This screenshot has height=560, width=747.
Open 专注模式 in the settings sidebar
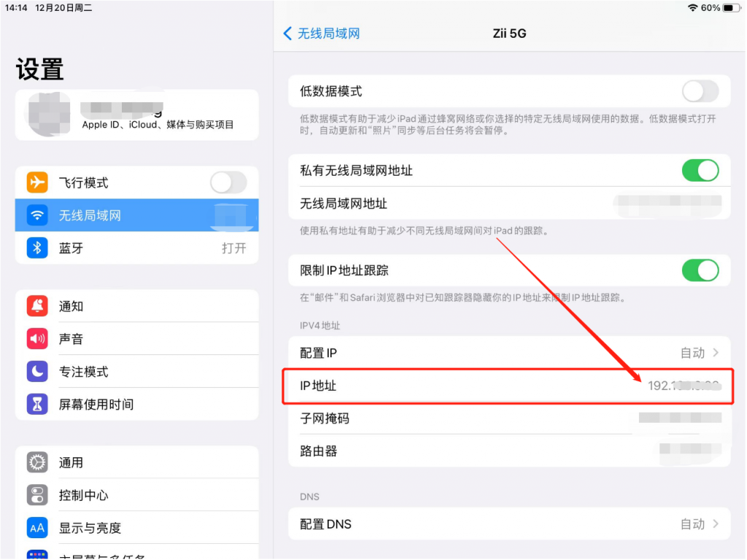136,371
